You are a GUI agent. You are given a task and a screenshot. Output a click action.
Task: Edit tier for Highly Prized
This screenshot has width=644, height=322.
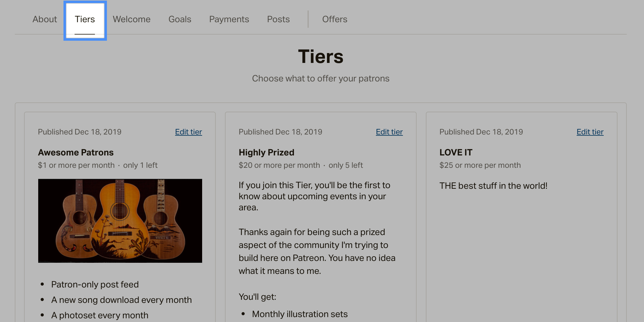pyautogui.click(x=389, y=132)
